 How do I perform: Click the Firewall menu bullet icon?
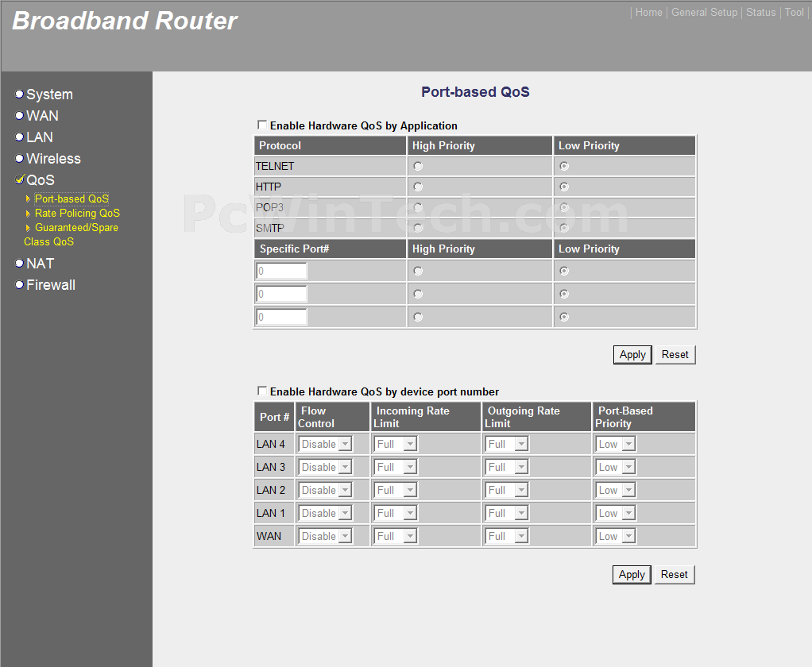coord(19,284)
